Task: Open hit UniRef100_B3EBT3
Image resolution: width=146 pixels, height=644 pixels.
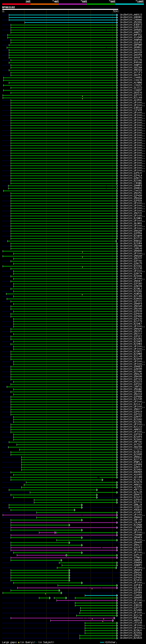Action: pos(131,25)
